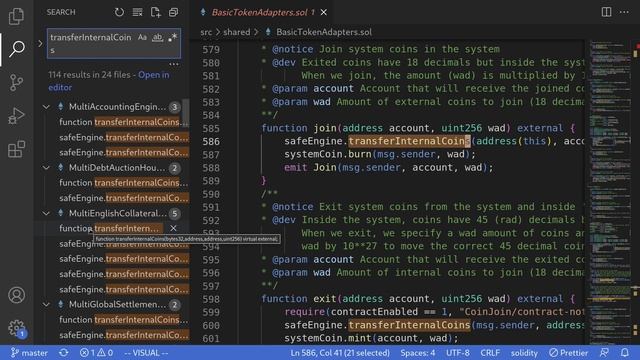Open the Run and Debug view
Image resolution: width=640 pixels, height=360 pixels.
pos(16,116)
